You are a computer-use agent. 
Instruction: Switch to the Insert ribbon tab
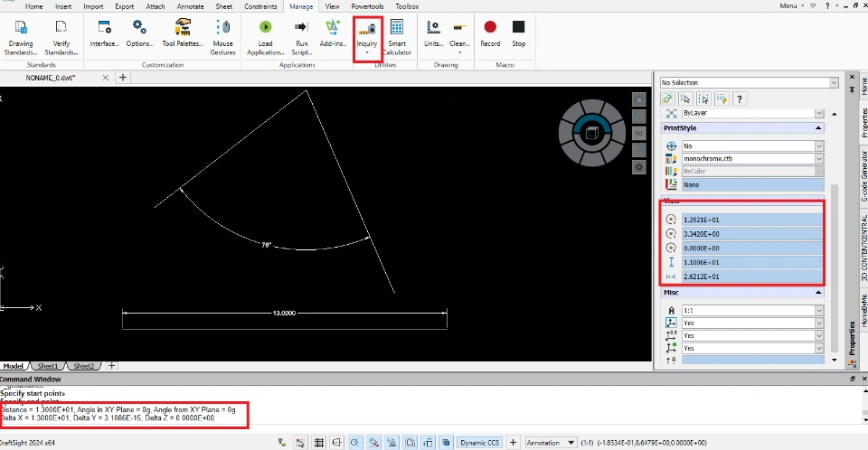(63, 6)
